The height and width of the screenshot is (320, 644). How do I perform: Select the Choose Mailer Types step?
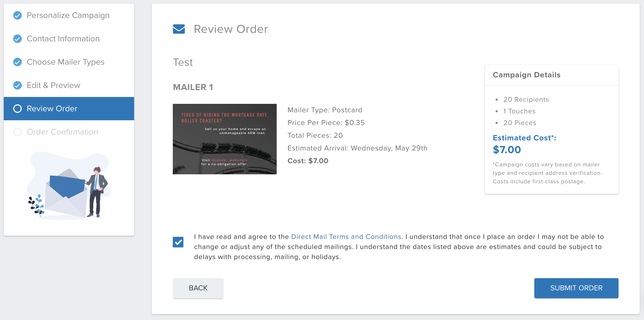tap(65, 62)
